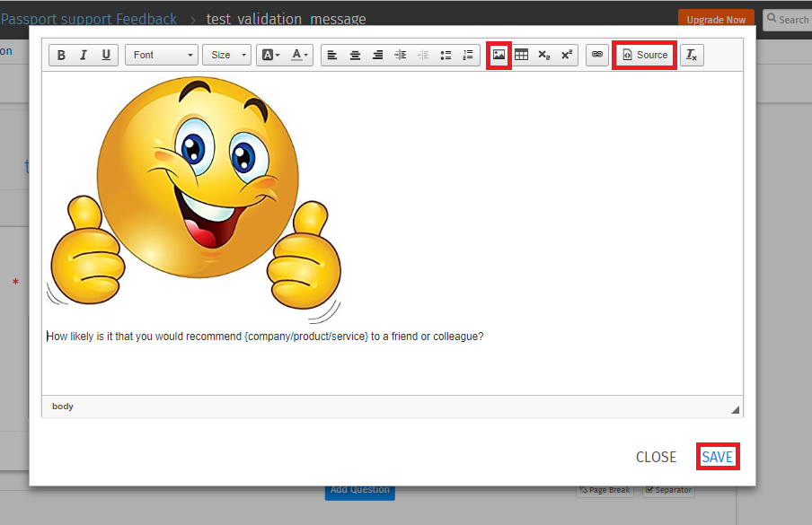This screenshot has height=525, width=812.
Task: Open the Font dropdown
Action: [x=162, y=56]
